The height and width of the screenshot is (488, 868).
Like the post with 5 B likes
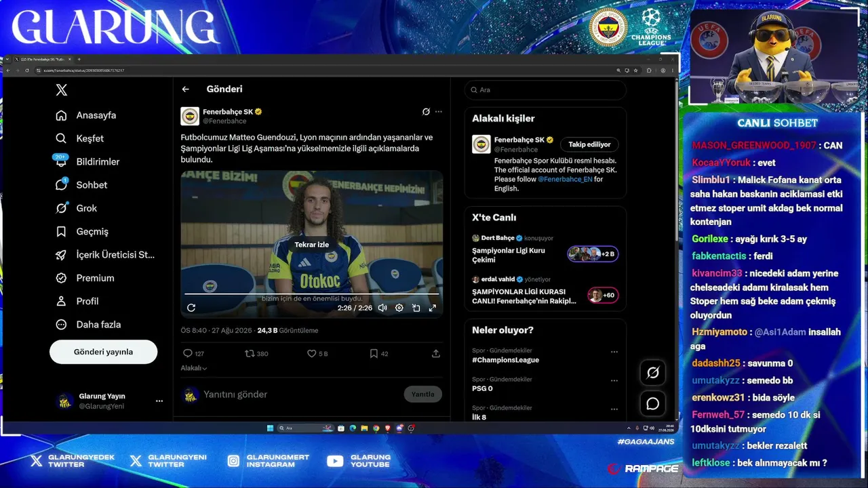(317, 353)
